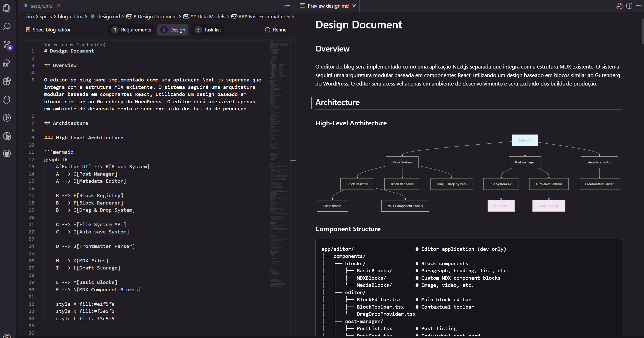The width and height of the screenshot is (644, 338).
Task: Click the Draft Storage diagram node
Action: (549, 206)
